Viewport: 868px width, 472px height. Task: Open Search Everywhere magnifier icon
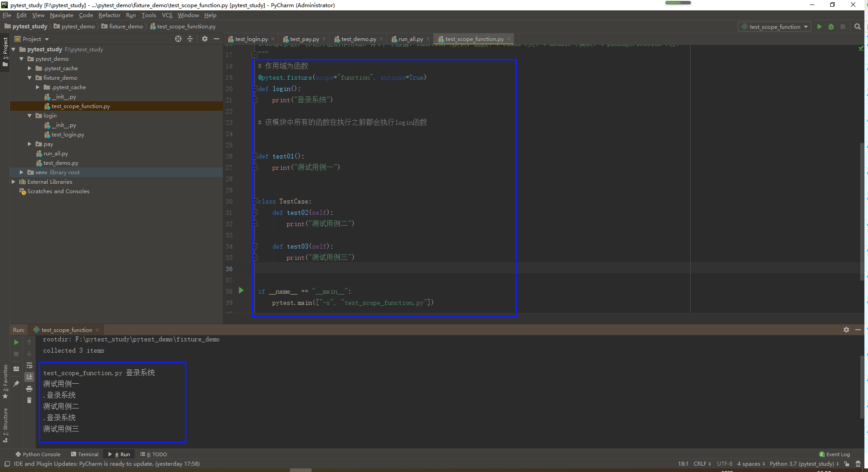[858, 27]
